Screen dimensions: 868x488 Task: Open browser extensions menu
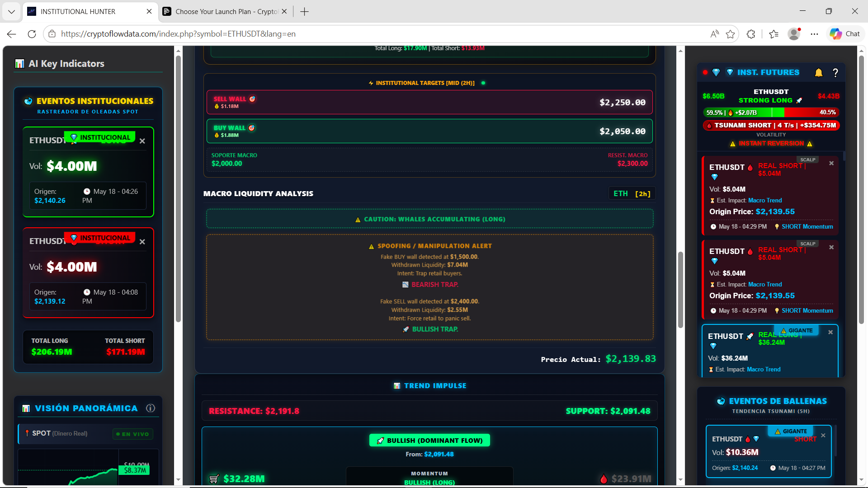pyautogui.click(x=751, y=34)
